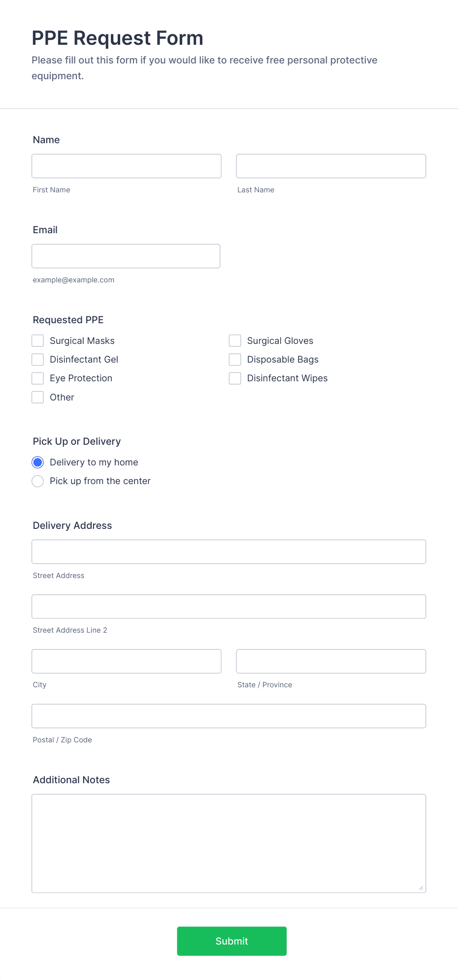Check the Disposable Bags checkbox

click(234, 359)
